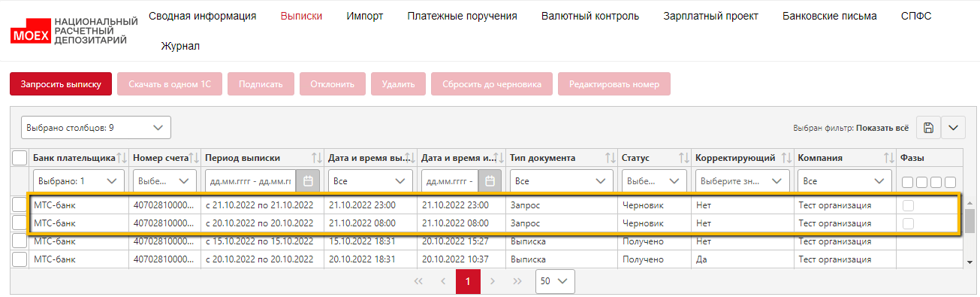Image resolution: width=980 pixels, height=297 pixels.
Task: Click Удалить button
Action: 398,84
